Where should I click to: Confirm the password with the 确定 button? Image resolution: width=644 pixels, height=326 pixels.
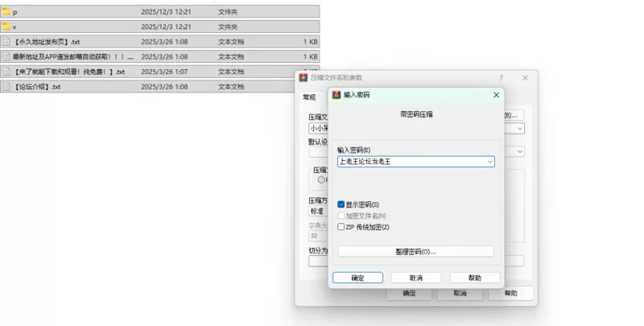coord(357,278)
